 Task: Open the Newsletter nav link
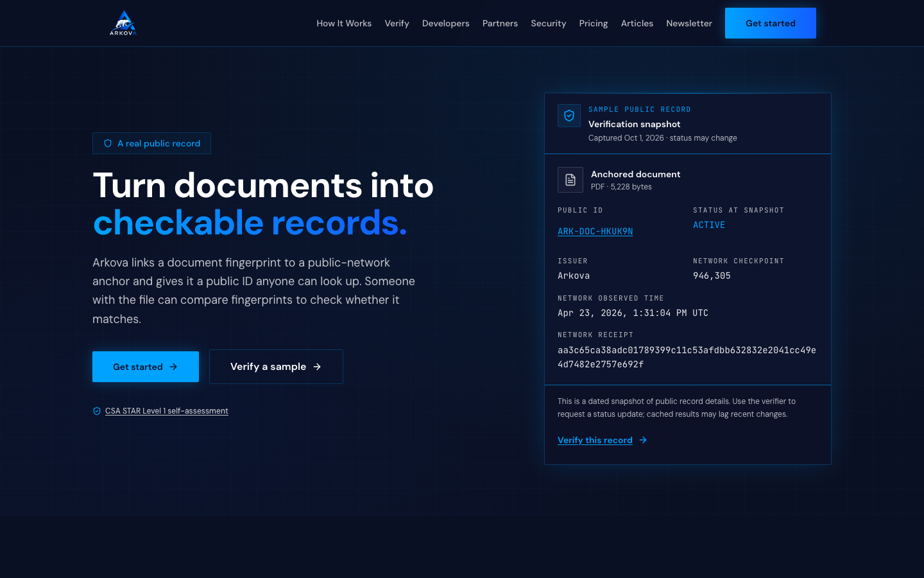(x=689, y=23)
